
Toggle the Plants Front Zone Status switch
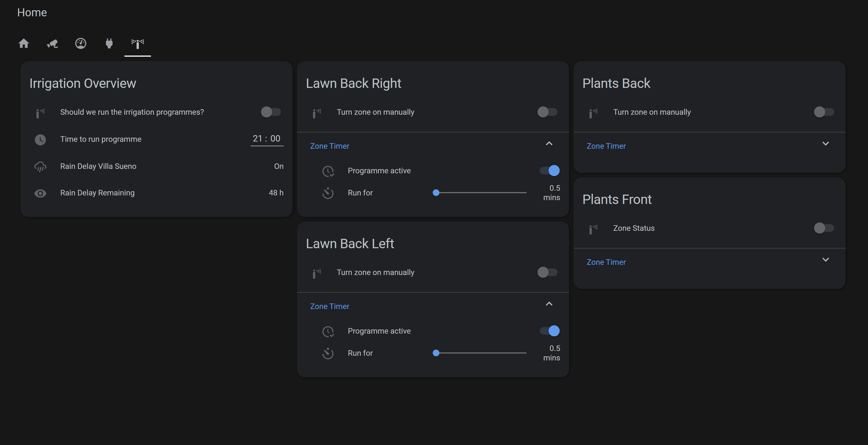[x=823, y=228]
